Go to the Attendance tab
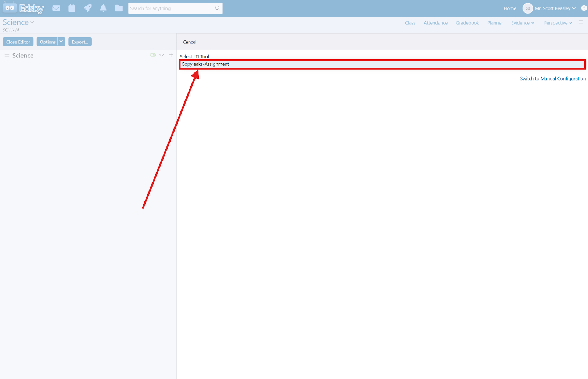The height and width of the screenshot is (379, 588). coord(435,23)
